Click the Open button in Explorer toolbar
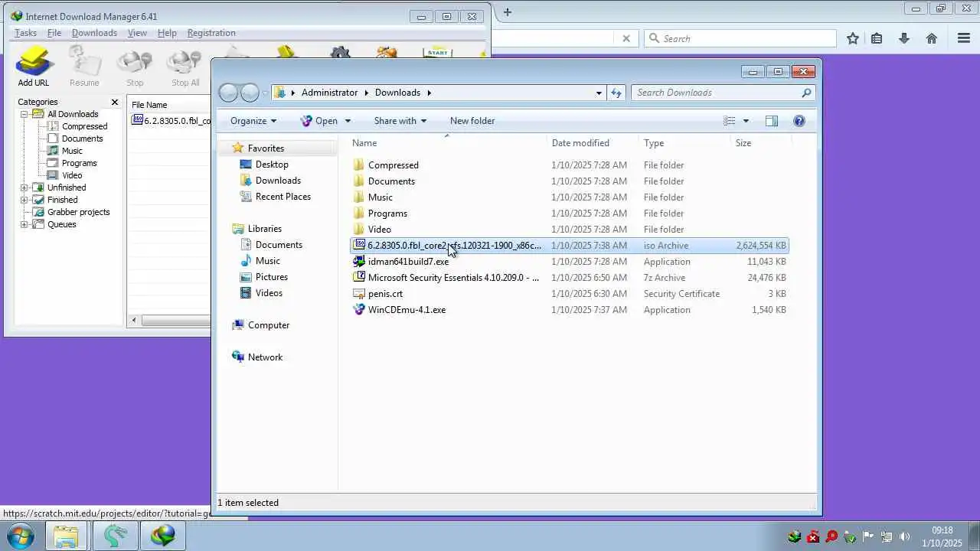This screenshot has height=551, width=980. pyautogui.click(x=318, y=121)
